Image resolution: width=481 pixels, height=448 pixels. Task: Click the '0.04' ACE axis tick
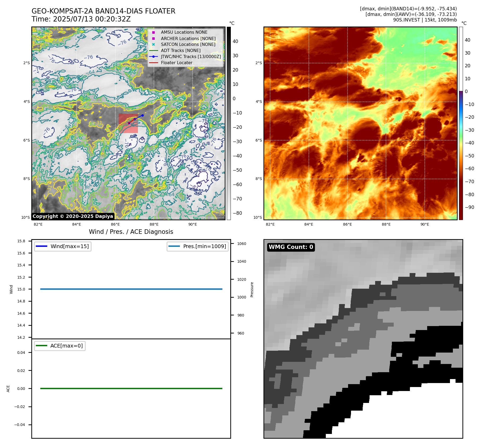point(21,353)
